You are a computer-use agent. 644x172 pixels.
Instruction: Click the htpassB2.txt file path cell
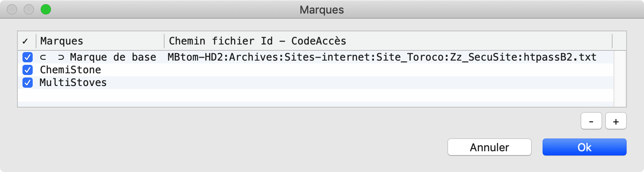pyautogui.click(x=382, y=57)
